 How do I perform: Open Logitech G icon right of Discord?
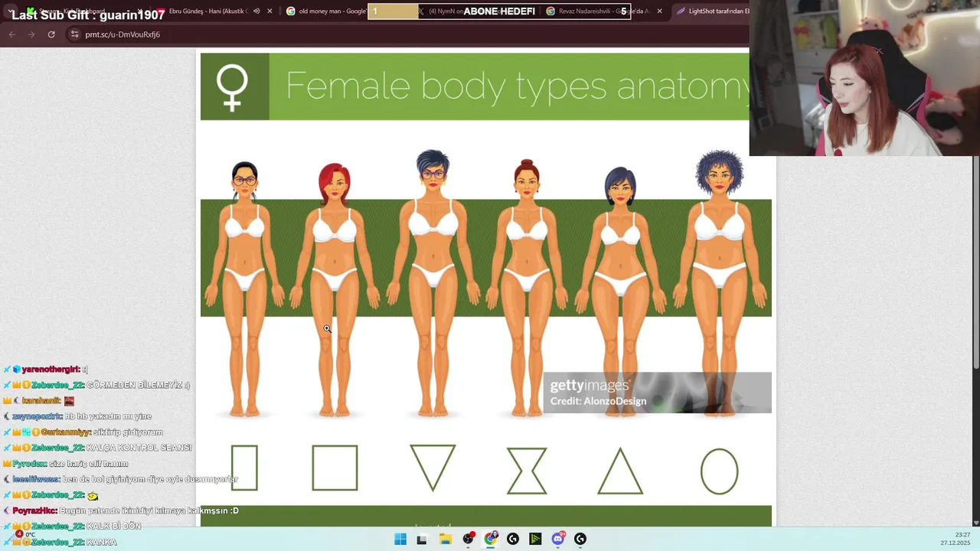(580, 539)
